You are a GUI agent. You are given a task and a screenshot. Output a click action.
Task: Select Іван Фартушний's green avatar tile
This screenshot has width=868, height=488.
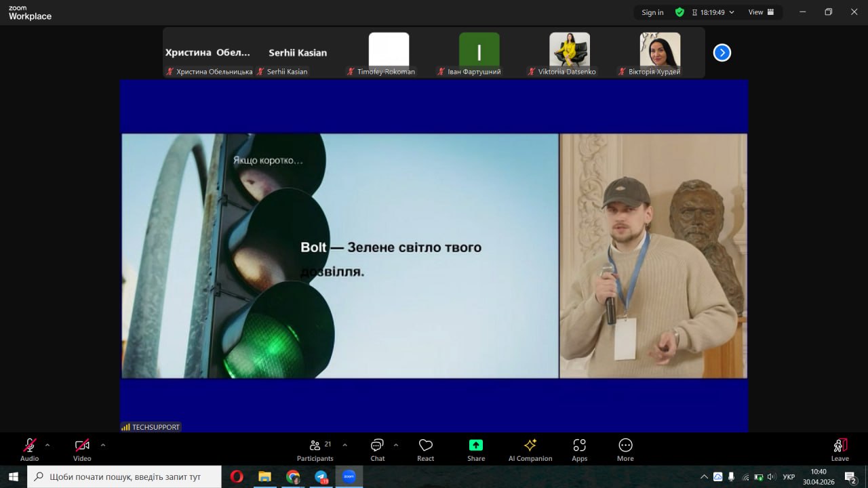[x=479, y=53]
